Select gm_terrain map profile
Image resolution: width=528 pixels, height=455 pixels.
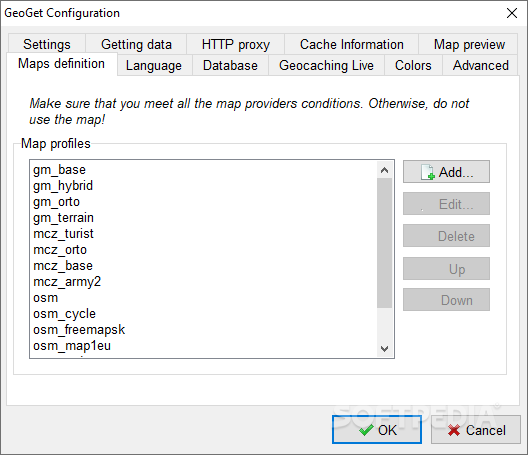click(x=204, y=218)
